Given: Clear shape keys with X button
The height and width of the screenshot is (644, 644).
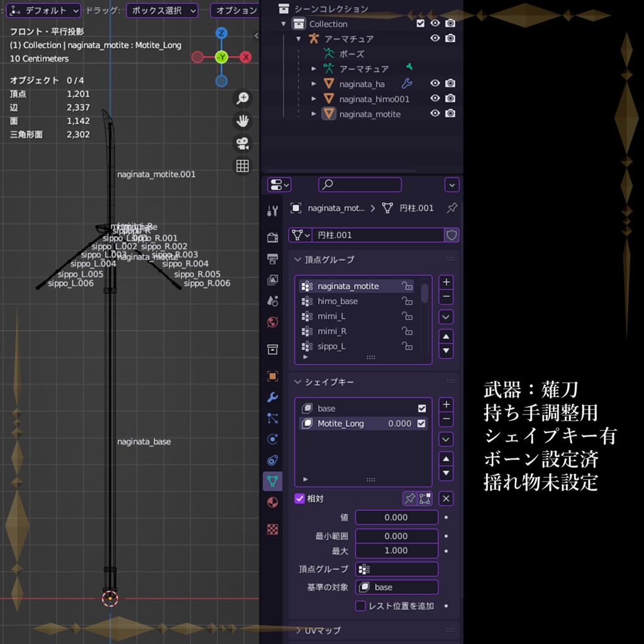Looking at the screenshot, I should [446, 499].
